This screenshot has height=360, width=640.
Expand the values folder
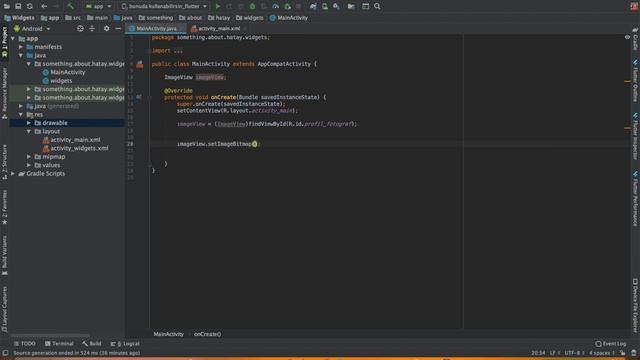coord(29,165)
